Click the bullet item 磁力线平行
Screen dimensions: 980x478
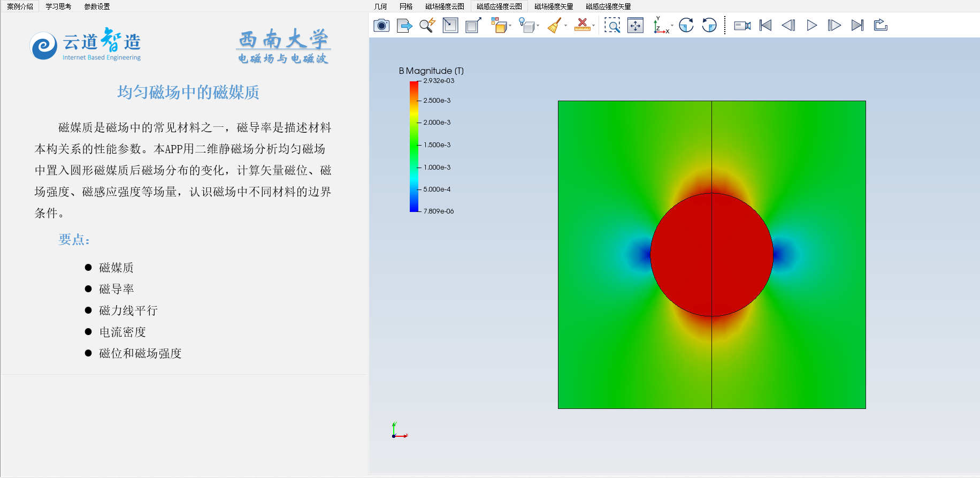128,310
